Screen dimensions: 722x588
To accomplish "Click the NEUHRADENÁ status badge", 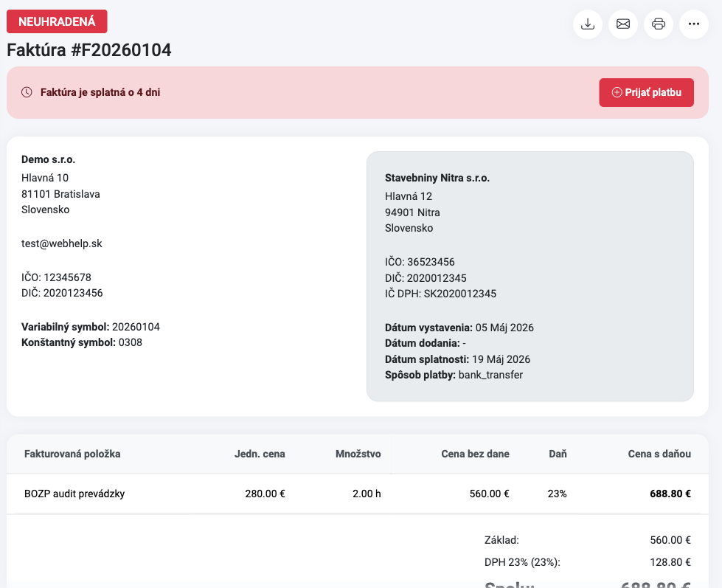I will point(57,21).
